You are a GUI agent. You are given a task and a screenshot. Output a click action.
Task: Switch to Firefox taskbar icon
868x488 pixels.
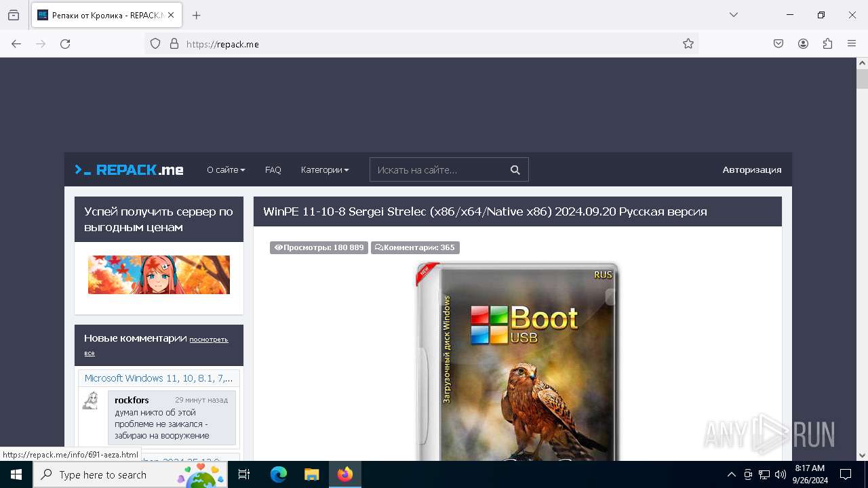click(345, 474)
